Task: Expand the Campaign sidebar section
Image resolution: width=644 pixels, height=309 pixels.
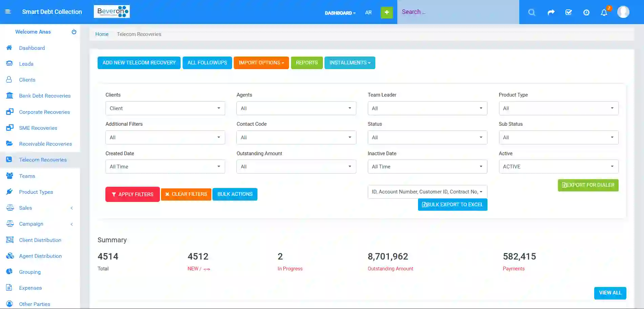Action: 41,224
